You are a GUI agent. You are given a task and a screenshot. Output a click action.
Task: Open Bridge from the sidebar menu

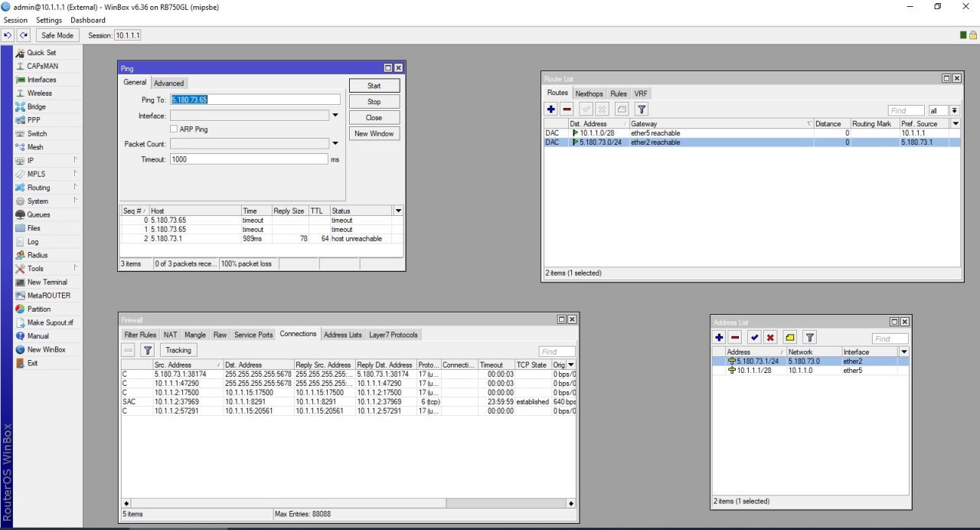point(36,106)
